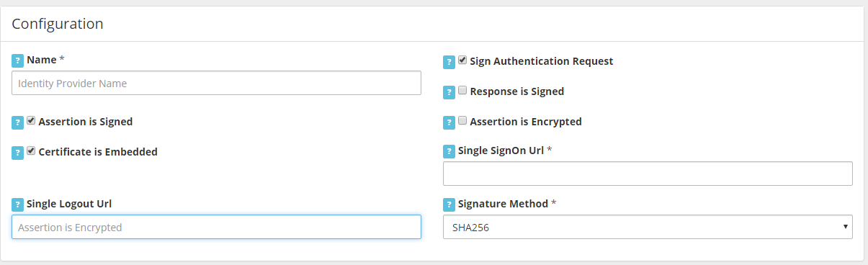This screenshot has width=868, height=265.
Task: Click the help icon beside Name
Action: point(18,60)
